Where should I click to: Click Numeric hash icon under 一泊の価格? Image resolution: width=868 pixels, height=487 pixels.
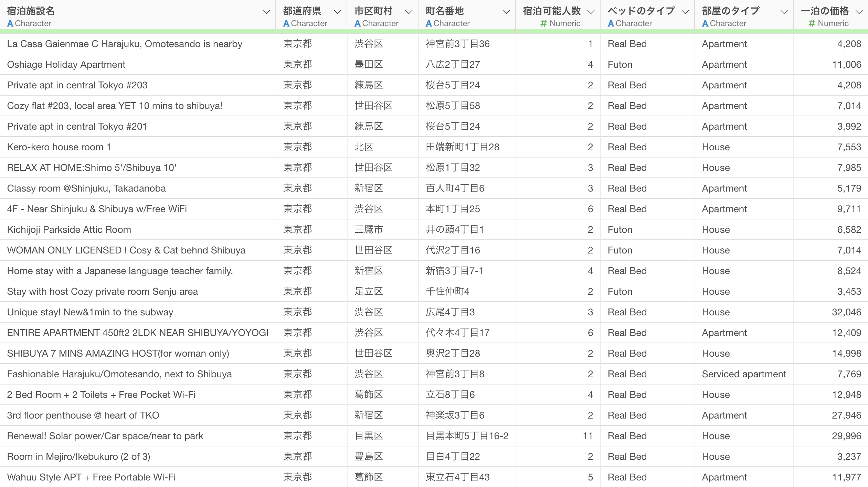(x=812, y=23)
